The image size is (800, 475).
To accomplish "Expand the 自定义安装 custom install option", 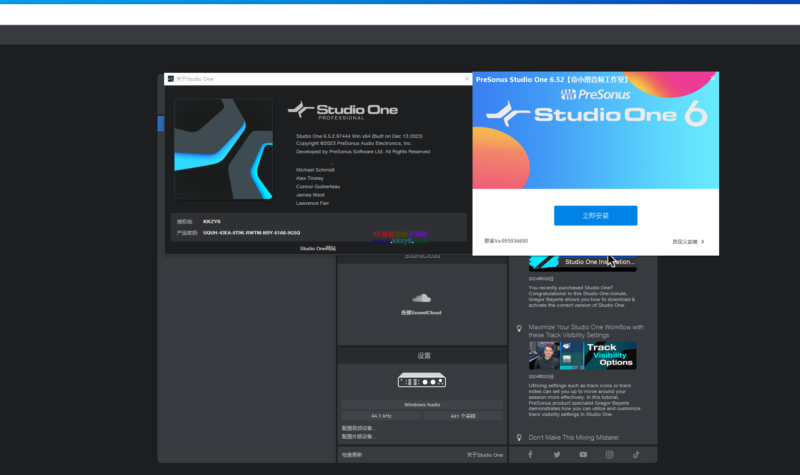I will [688, 242].
